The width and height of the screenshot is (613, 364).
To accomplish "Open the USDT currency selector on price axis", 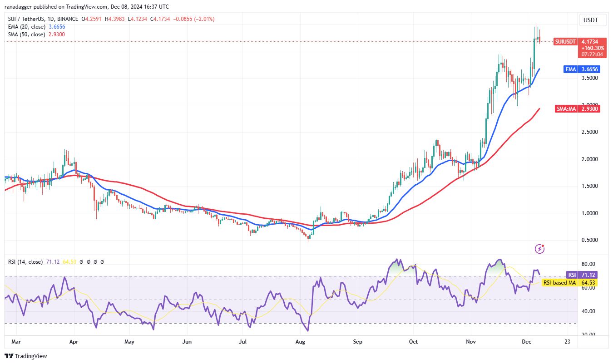I will coord(590,20).
